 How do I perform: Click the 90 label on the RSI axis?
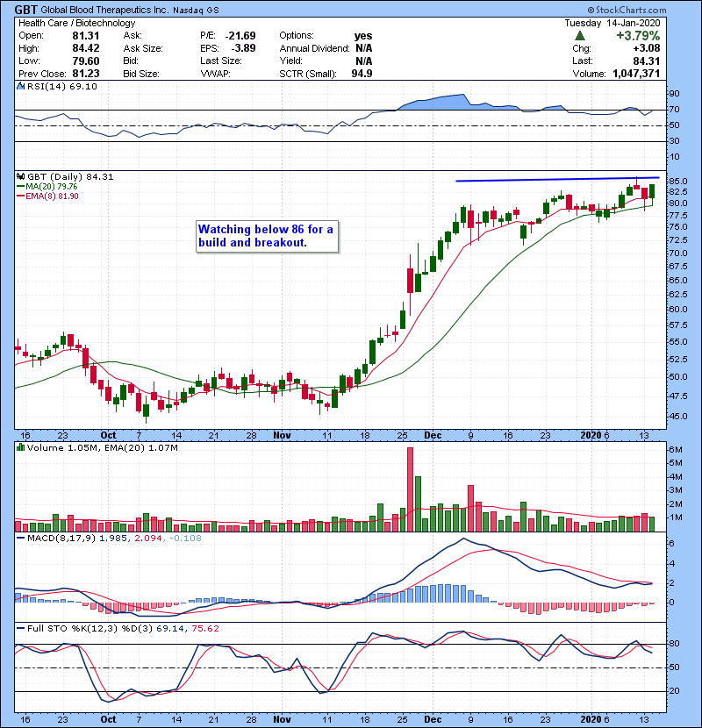pyautogui.click(x=674, y=94)
